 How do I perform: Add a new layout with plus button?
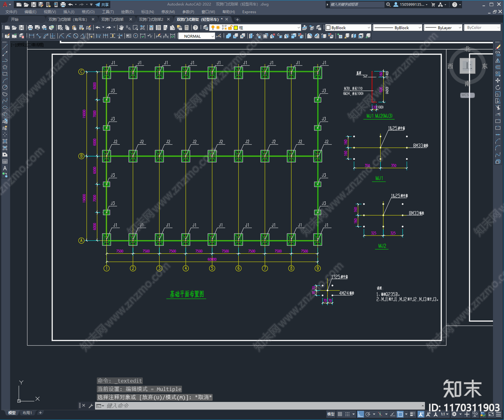pos(40,413)
